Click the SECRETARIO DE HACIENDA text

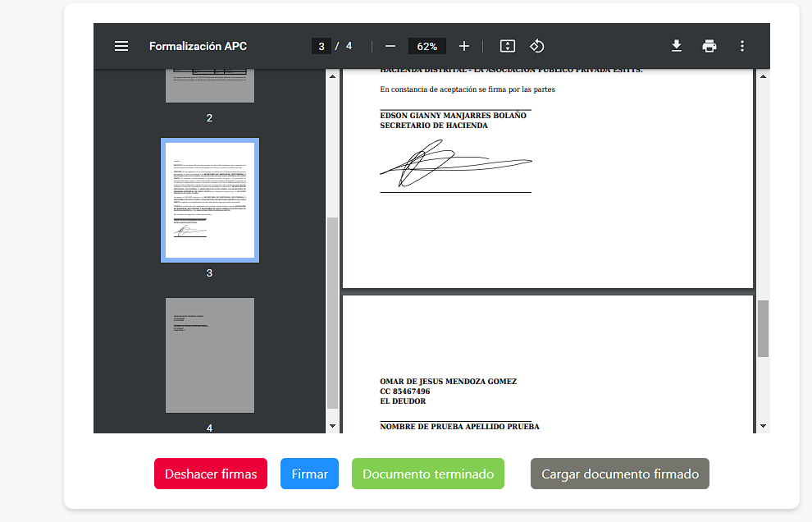point(434,126)
